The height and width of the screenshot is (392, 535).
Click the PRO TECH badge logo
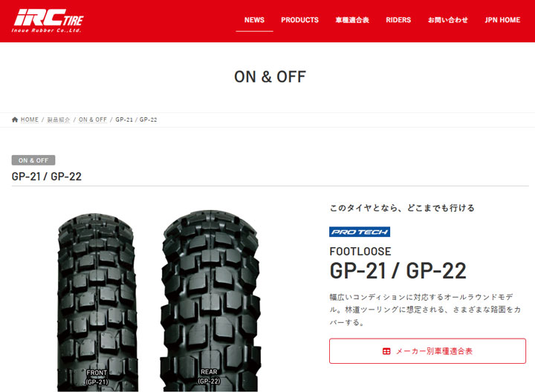360,232
